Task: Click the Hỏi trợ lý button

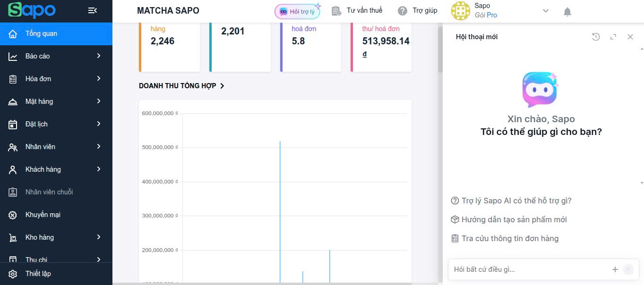Action: pyautogui.click(x=297, y=12)
